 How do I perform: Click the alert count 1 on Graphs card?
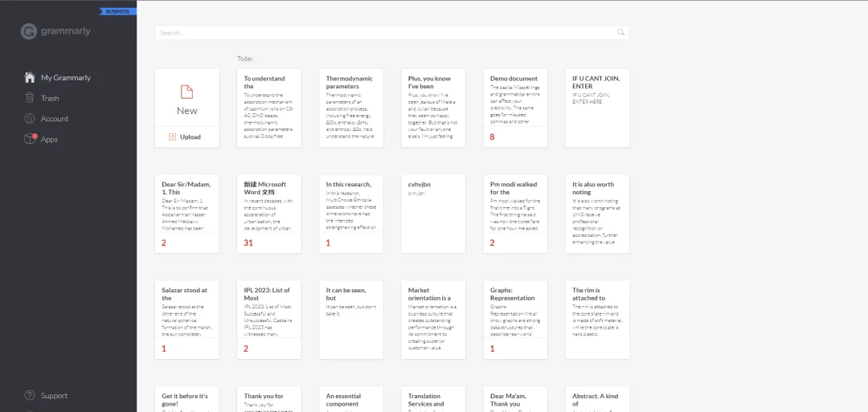(492, 349)
